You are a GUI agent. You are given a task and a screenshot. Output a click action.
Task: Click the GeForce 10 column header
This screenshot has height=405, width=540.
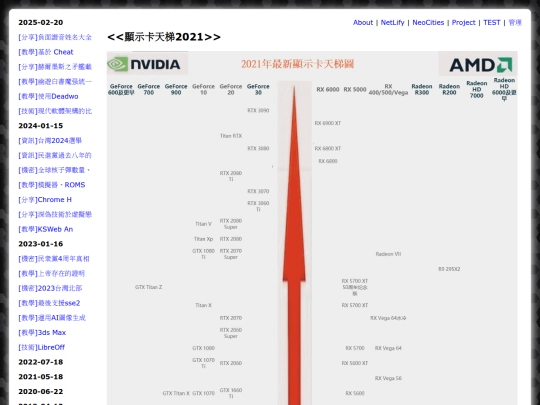click(x=204, y=89)
